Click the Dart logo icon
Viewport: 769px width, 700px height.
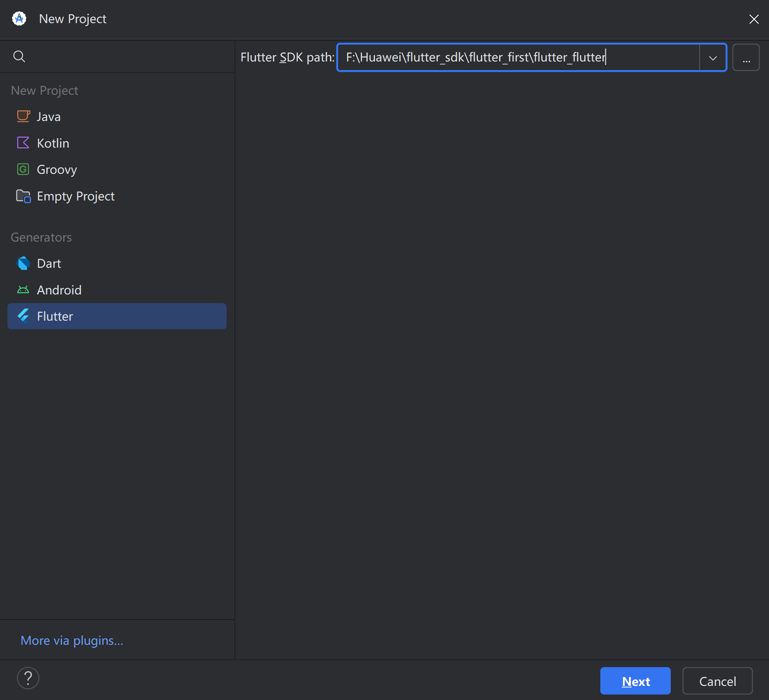tap(23, 263)
